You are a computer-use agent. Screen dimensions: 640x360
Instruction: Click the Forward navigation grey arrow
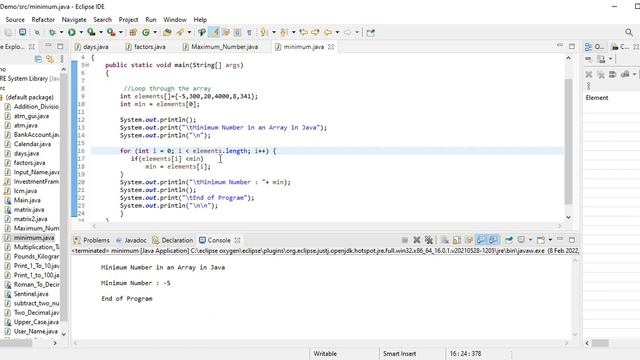[x=347, y=32]
